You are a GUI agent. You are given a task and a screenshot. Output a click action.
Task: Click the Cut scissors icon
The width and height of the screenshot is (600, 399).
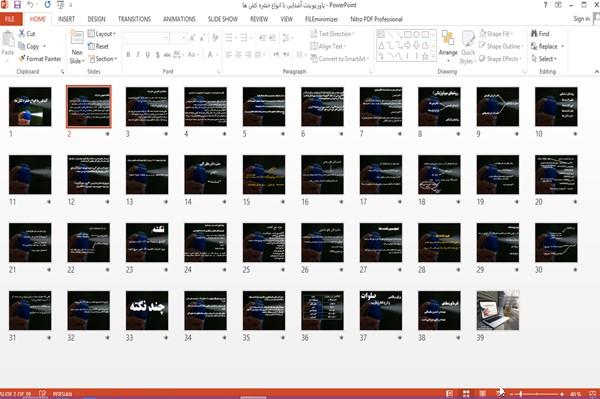22,33
